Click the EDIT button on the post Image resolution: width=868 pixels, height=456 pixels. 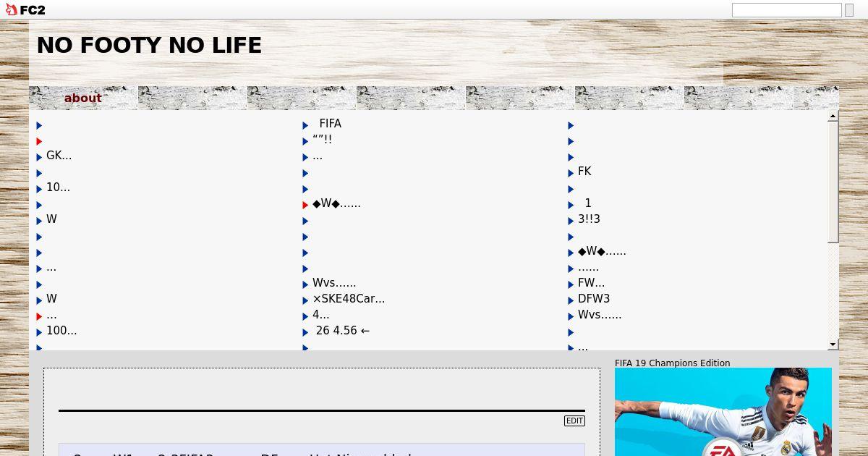coord(574,421)
